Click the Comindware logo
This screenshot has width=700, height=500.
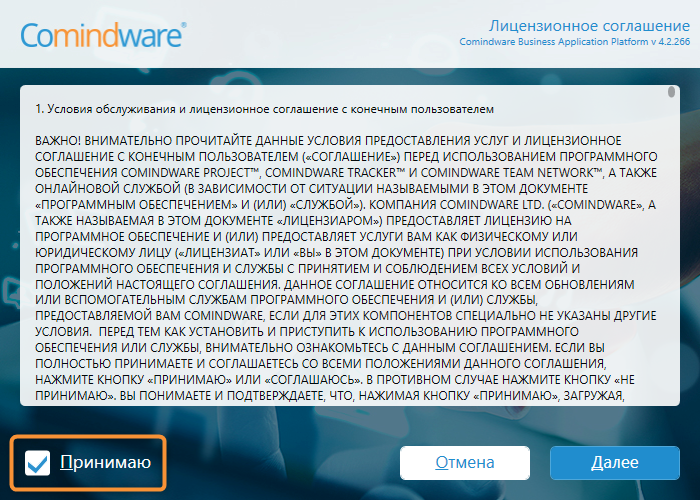[x=103, y=35]
